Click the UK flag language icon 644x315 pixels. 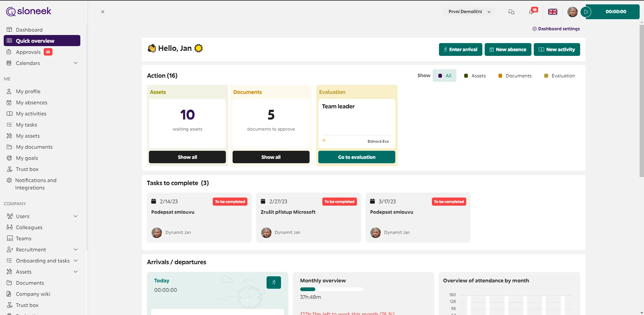(553, 12)
